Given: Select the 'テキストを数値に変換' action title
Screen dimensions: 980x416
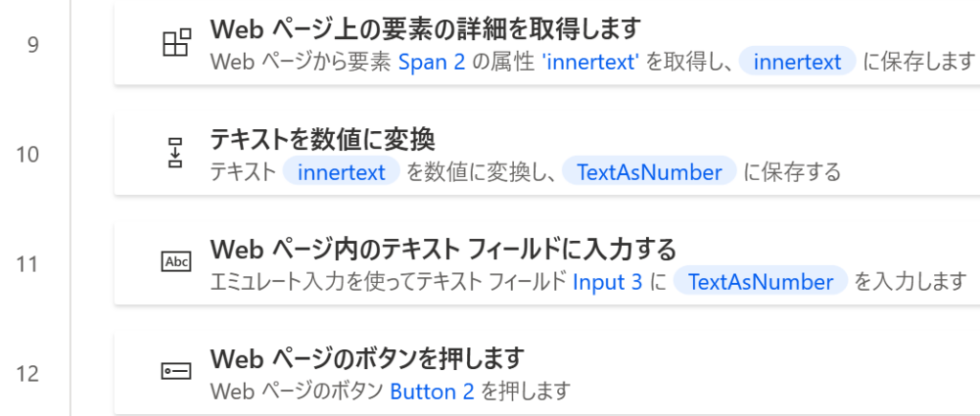Looking at the screenshot, I should click(323, 140).
